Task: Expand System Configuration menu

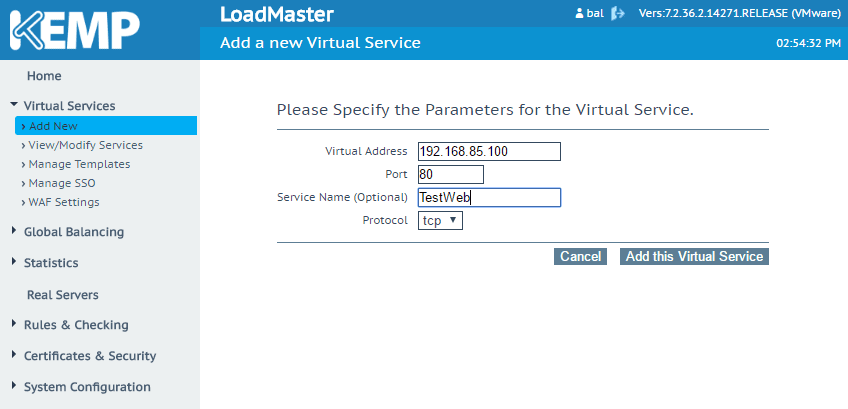Action: click(x=86, y=387)
